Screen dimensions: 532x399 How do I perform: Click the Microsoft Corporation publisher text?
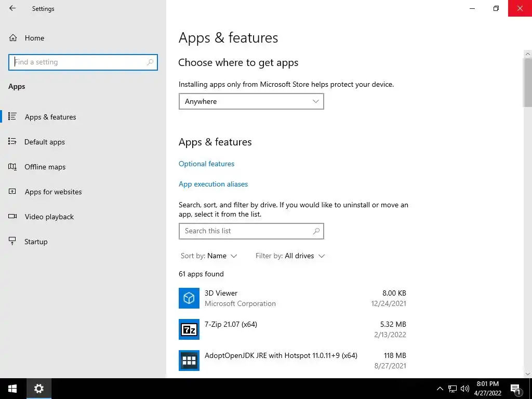(x=240, y=303)
